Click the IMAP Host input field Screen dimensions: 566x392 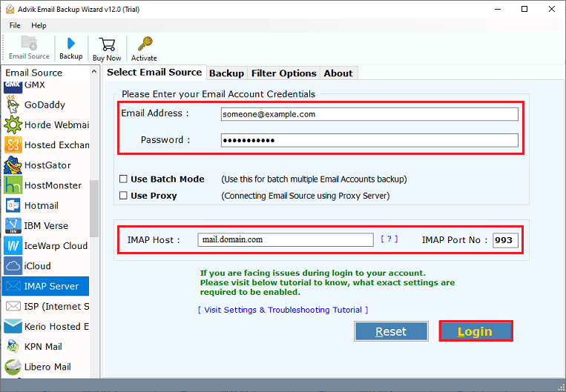click(x=286, y=240)
